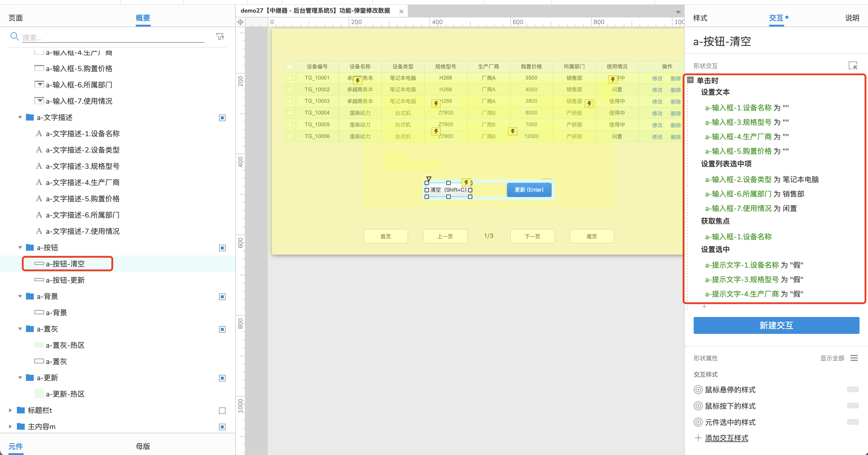The image size is (868, 455).
Task: Toggle the a-更新 folder view marker
Action: pyautogui.click(x=222, y=378)
